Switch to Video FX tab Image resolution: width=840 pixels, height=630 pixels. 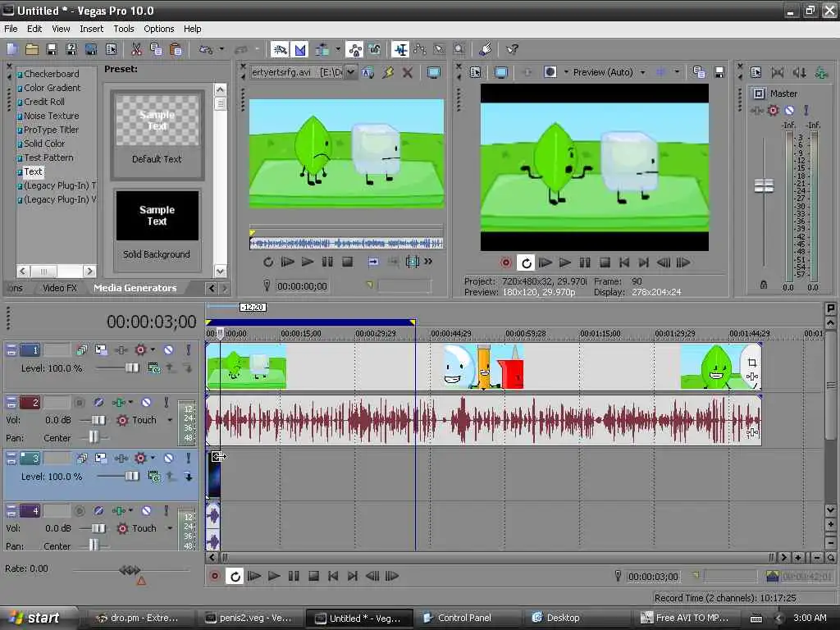(60, 288)
